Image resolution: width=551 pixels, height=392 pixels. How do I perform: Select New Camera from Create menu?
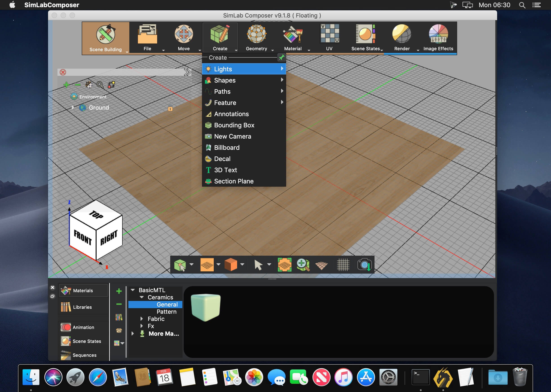[x=232, y=136]
